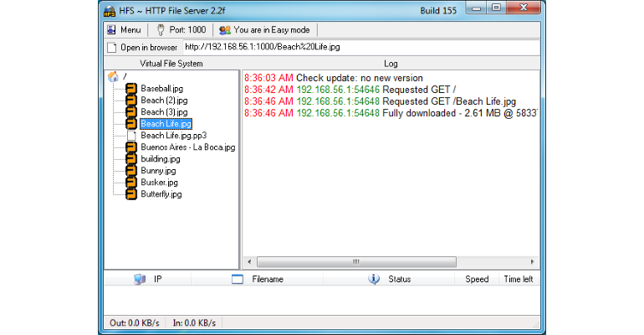This screenshot has width=644, height=335.
Task: Click the log scrollbar left arrow
Action: (x=249, y=262)
